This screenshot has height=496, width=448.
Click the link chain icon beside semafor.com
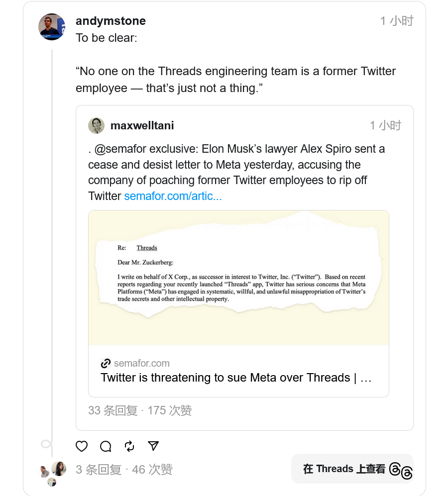106,363
